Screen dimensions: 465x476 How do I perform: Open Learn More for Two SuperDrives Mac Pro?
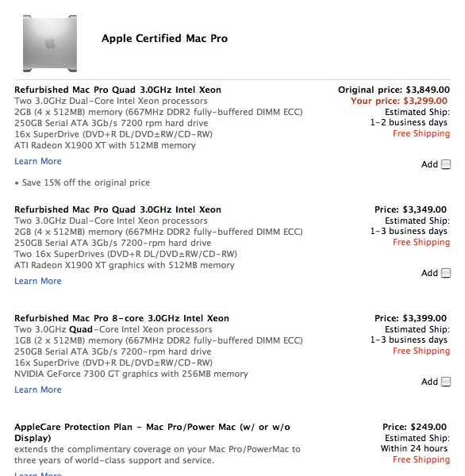click(38, 281)
